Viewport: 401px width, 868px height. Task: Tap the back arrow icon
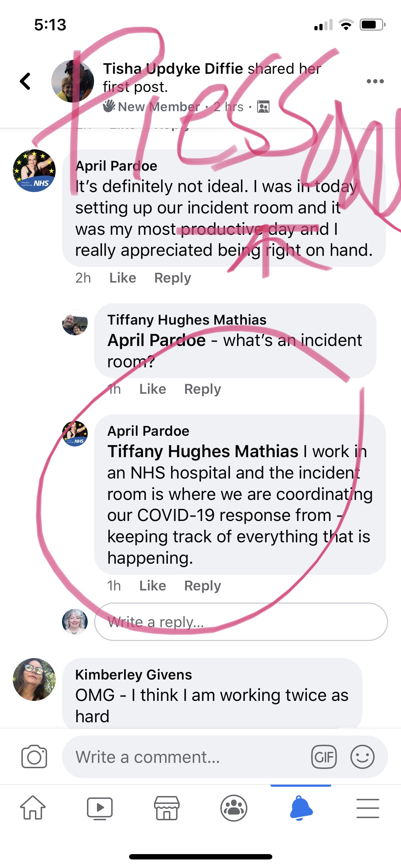[x=25, y=81]
